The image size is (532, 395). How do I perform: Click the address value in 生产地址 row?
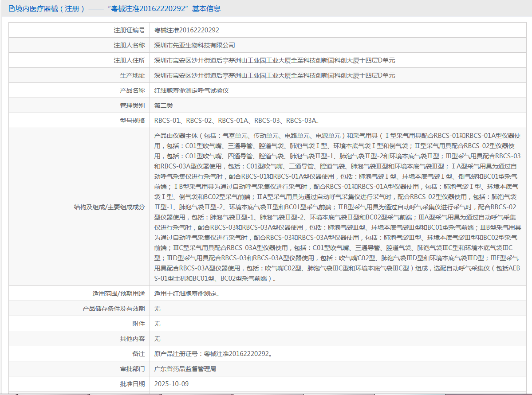coord(274,75)
